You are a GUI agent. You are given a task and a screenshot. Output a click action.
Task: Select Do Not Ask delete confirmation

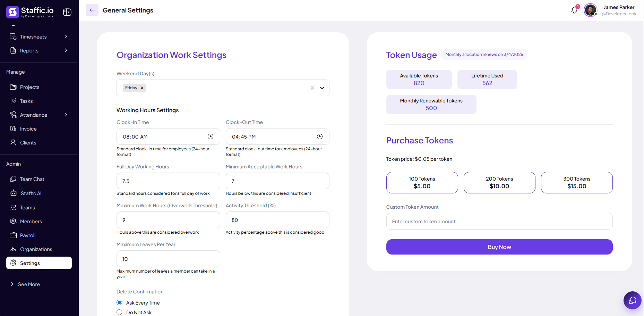[x=119, y=312]
